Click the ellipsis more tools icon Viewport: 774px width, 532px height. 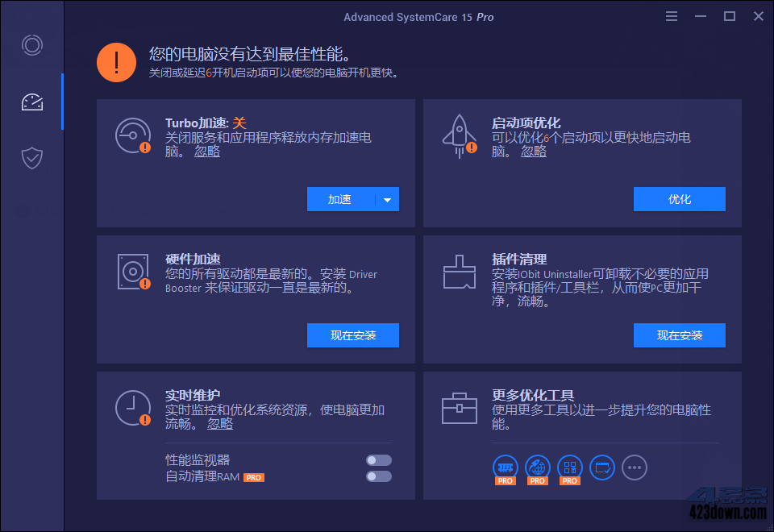tap(635, 468)
